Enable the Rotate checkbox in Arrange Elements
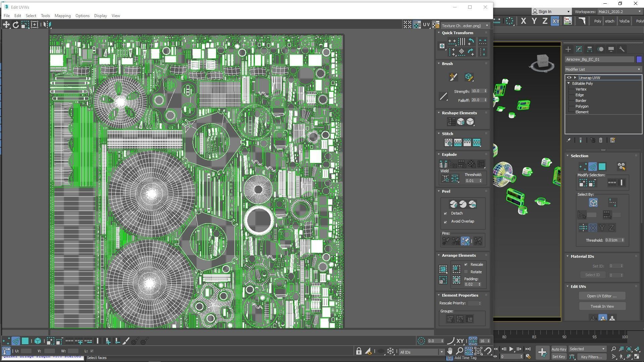This screenshot has width=644, height=362. (x=466, y=272)
